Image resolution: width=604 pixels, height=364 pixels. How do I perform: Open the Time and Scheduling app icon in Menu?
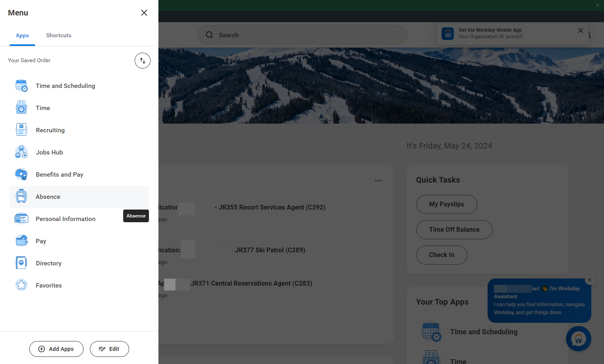[x=21, y=86]
